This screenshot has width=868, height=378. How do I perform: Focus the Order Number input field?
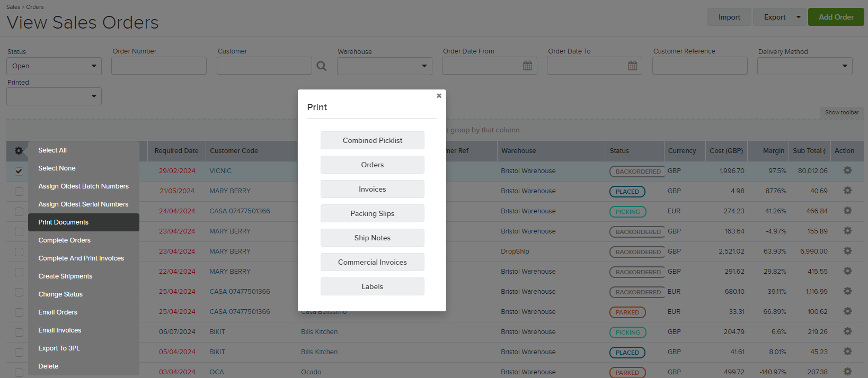click(x=159, y=66)
